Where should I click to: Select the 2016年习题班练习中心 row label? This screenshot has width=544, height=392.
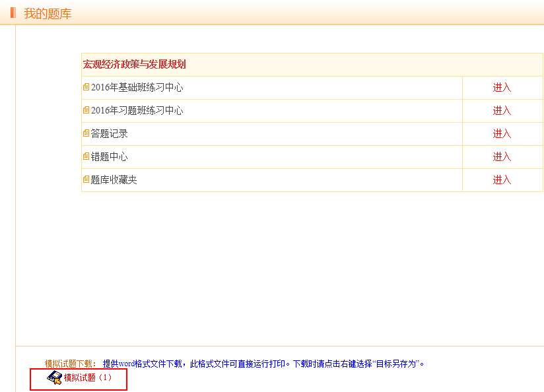click(137, 111)
